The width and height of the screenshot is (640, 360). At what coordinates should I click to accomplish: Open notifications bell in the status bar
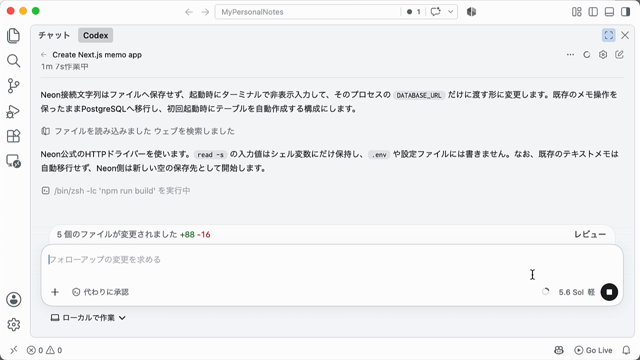click(x=626, y=350)
